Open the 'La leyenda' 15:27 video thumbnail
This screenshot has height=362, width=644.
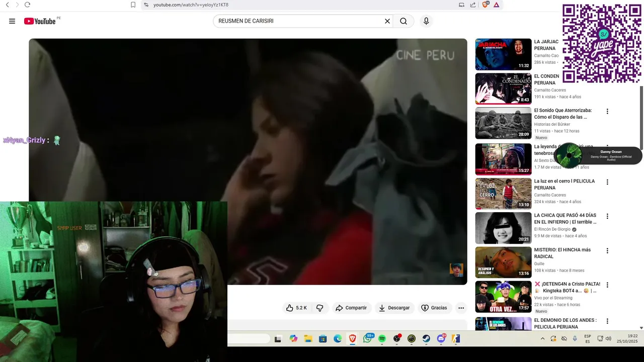503,159
